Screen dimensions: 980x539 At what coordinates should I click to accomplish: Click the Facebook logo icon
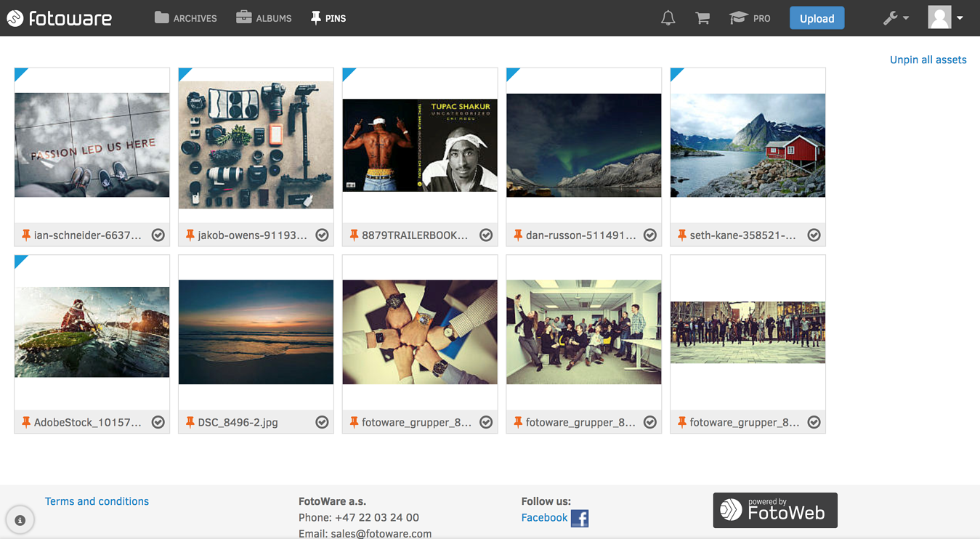tap(580, 518)
